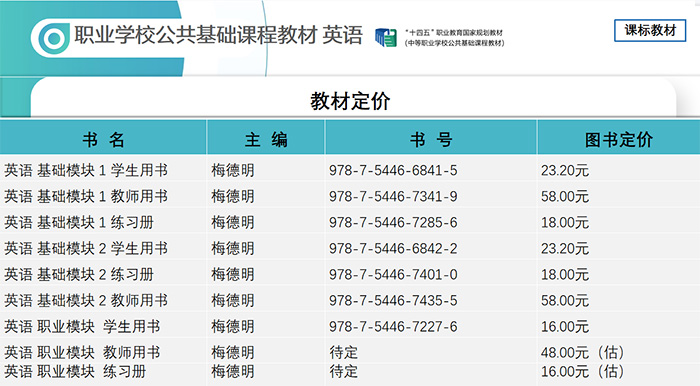Viewport: 700px width, 386px height.
Task: Click ISBN 978-7-5446-7285-6
Action: [393, 222]
